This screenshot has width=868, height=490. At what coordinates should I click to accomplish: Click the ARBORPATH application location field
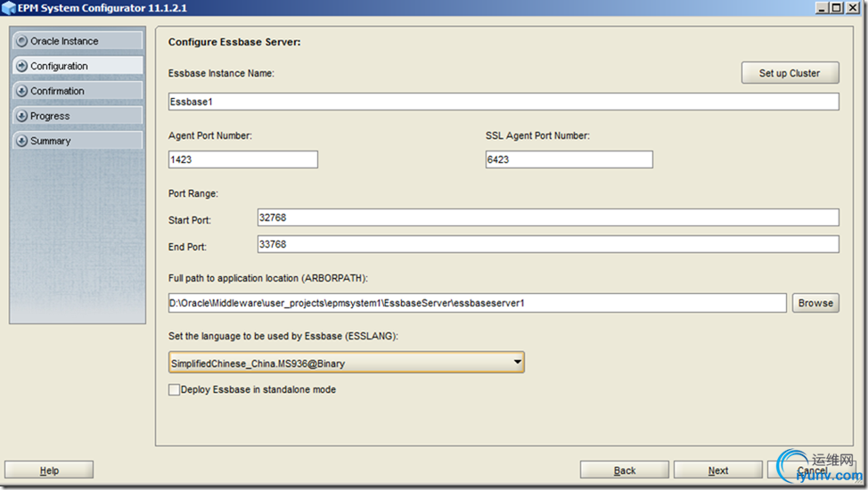tap(477, 303)
